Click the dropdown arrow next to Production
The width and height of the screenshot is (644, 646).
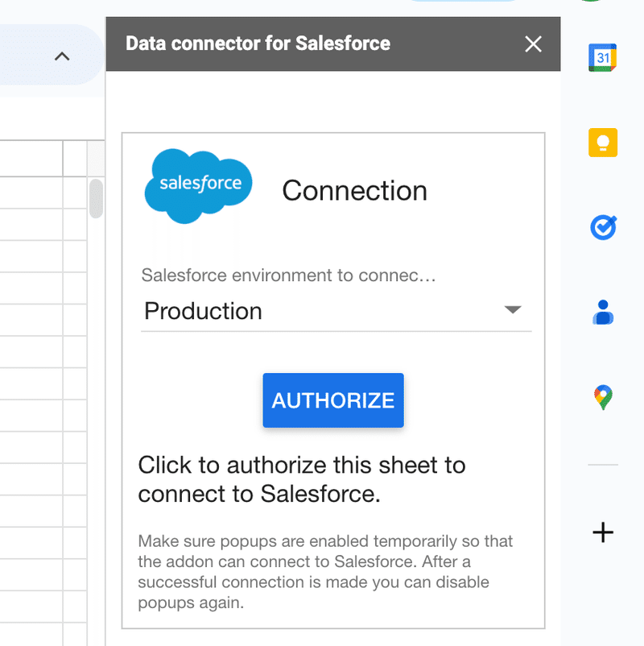pos(513,309)
